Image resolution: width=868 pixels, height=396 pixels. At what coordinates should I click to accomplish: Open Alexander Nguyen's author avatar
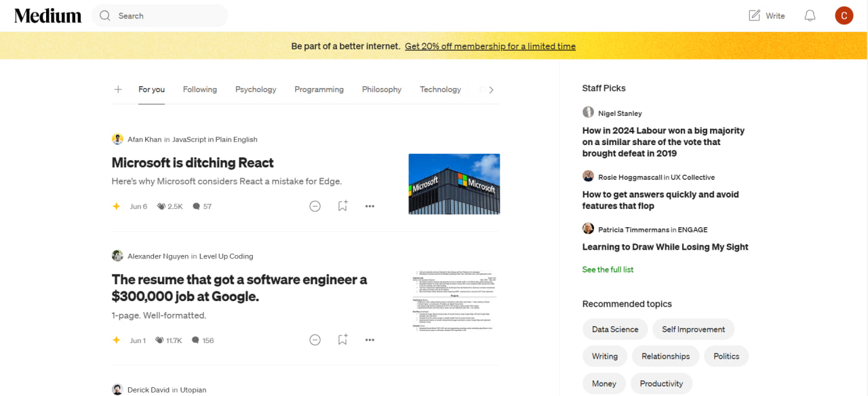(117, 256)
